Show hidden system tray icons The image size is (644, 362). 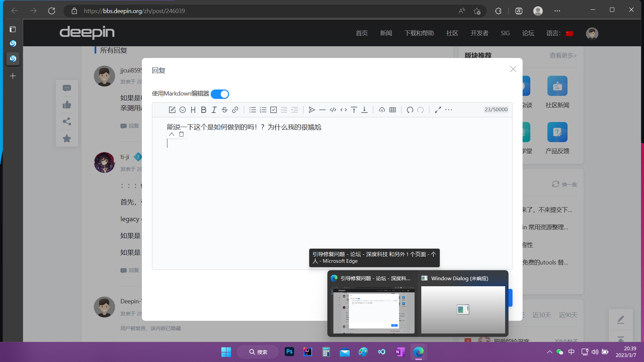click(x=549, y=352)
